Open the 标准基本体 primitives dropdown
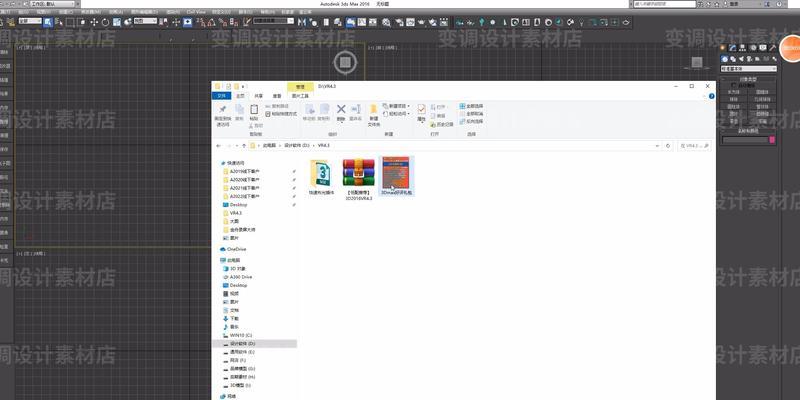Viewport: 800px width, 400px height. [x=748, y=69]
